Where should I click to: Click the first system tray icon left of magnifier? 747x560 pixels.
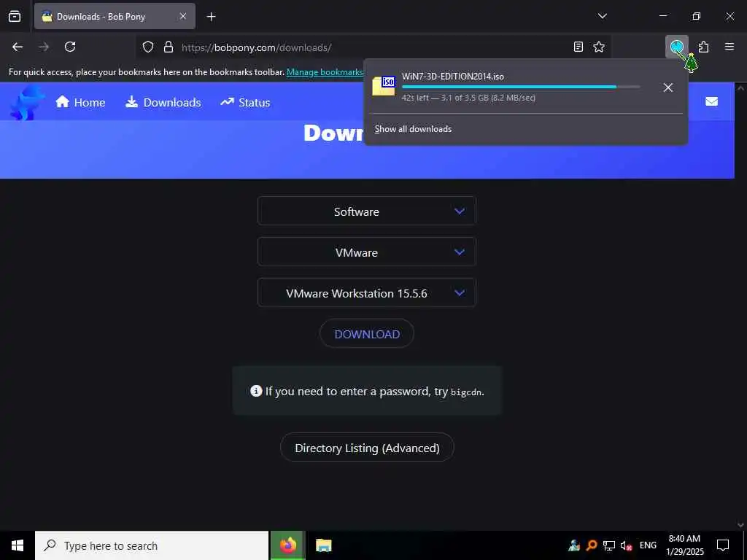coord(574,545)
